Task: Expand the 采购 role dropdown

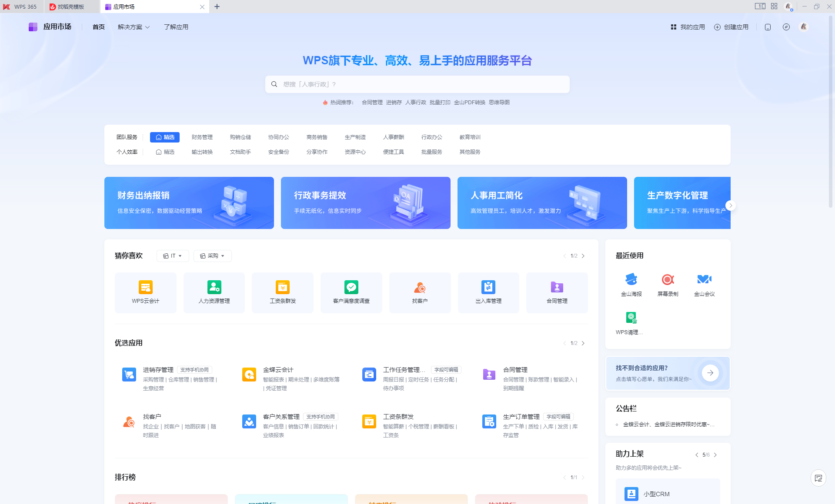Action: click(x=212, y=256)
